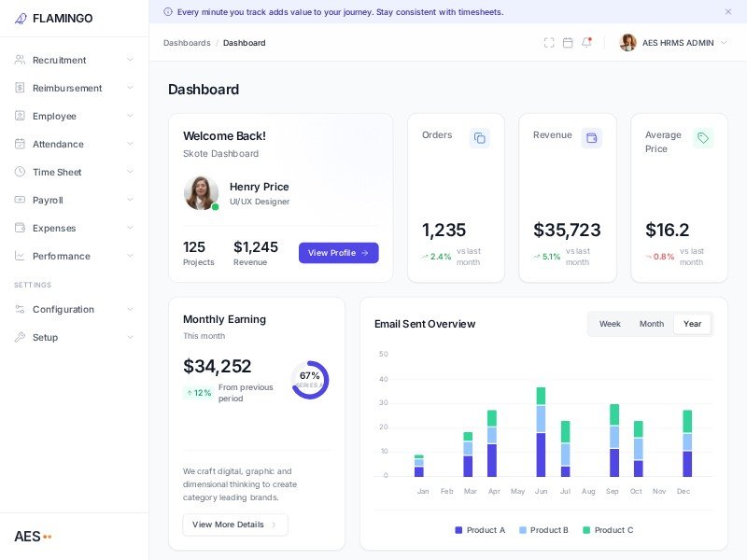Select the Attendance calendar icon
Viewport: 747px width, 560px height.
(21, 144)
